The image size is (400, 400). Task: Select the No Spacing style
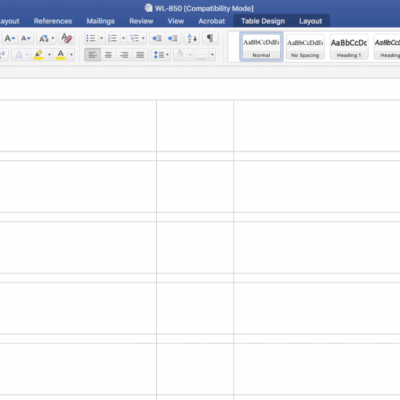point(305,47)
